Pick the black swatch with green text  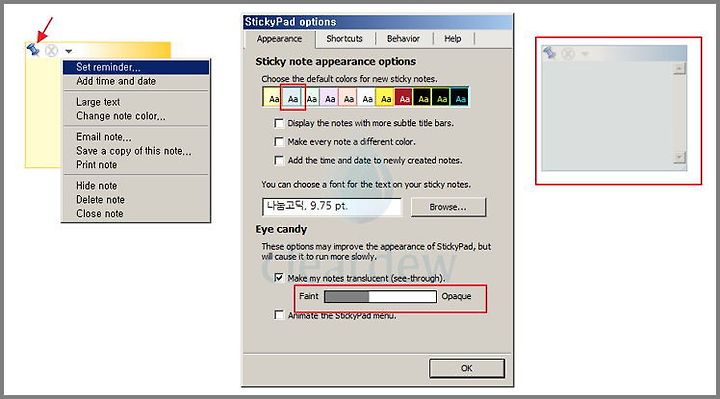pyautogui.click(x=441, y=97)
